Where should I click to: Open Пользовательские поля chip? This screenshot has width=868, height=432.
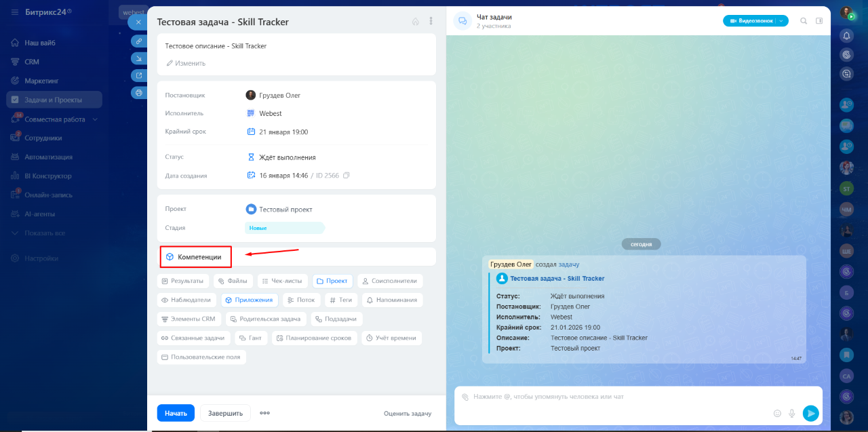pyautogui.click(x=201, y=357)
